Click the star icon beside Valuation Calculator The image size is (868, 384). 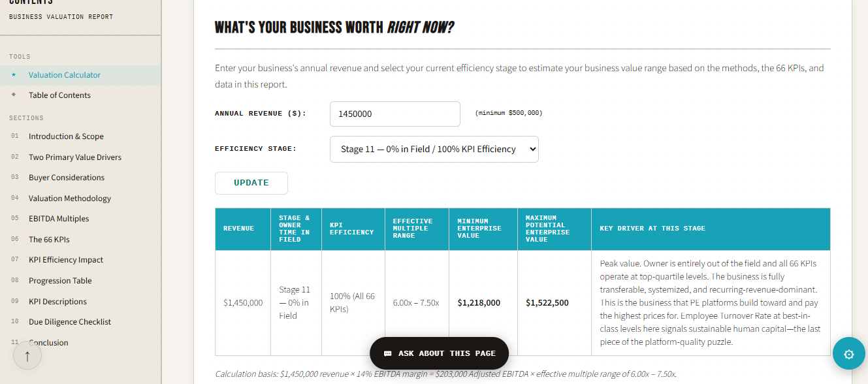pyautogui.click(x=14, y=75)
